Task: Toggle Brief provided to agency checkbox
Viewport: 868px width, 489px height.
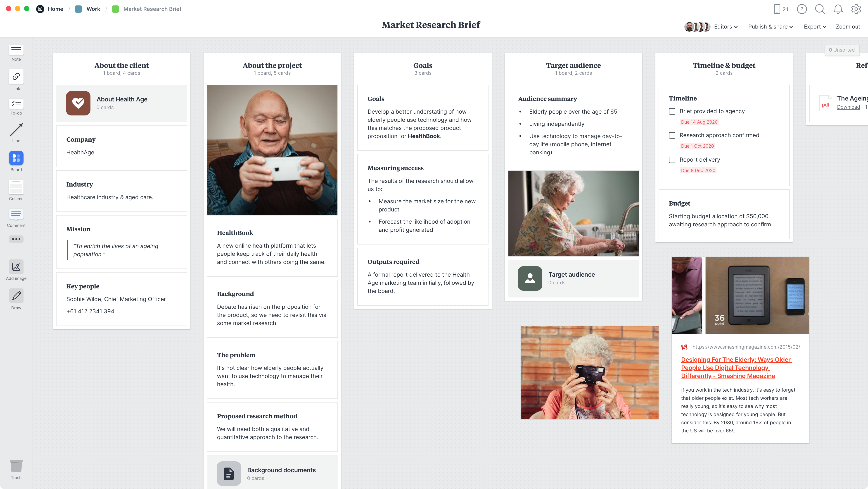Action: [x=672, y=111]
